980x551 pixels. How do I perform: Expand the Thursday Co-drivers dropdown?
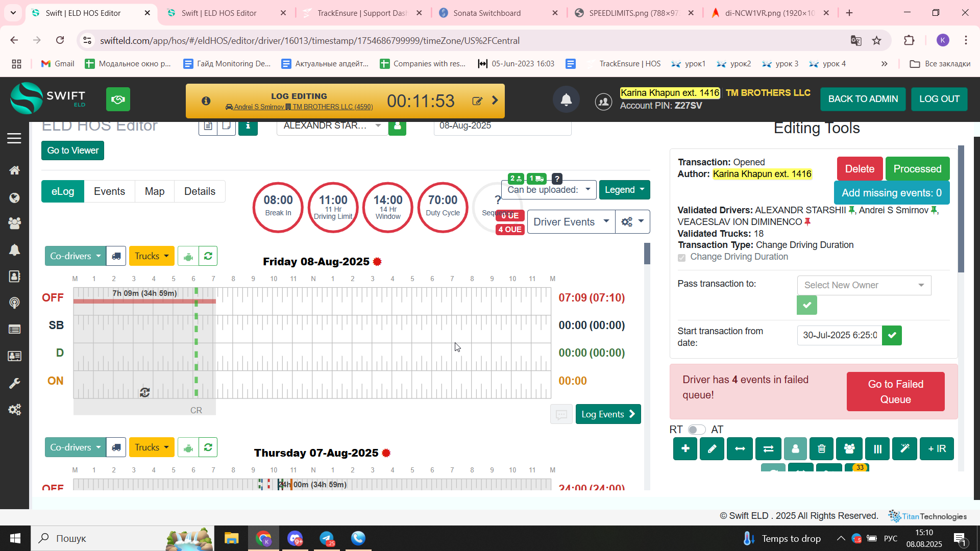coord(76,447)
